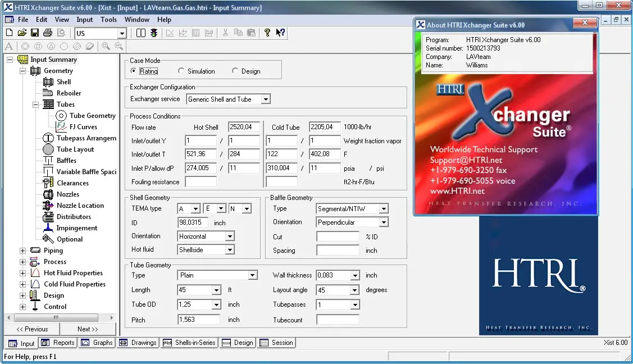Open Baffle Type Segmental/NTIW dropdown
The width and height of the screenshot is (633, 364).
coord(384,208)
